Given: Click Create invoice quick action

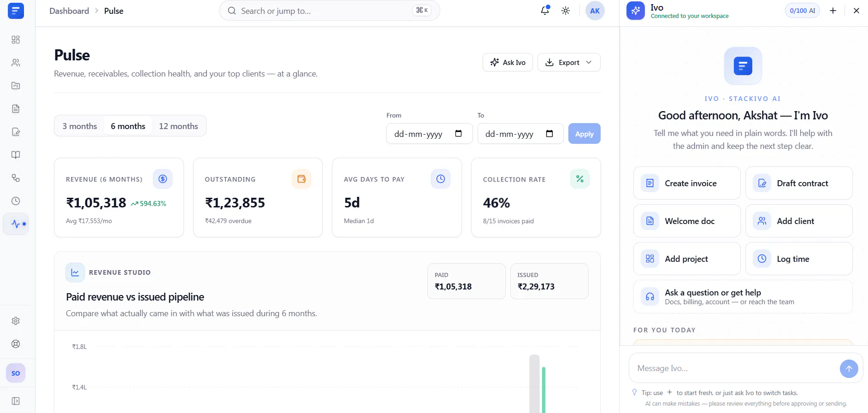Looking at the screenshot, I should [687, 183].
